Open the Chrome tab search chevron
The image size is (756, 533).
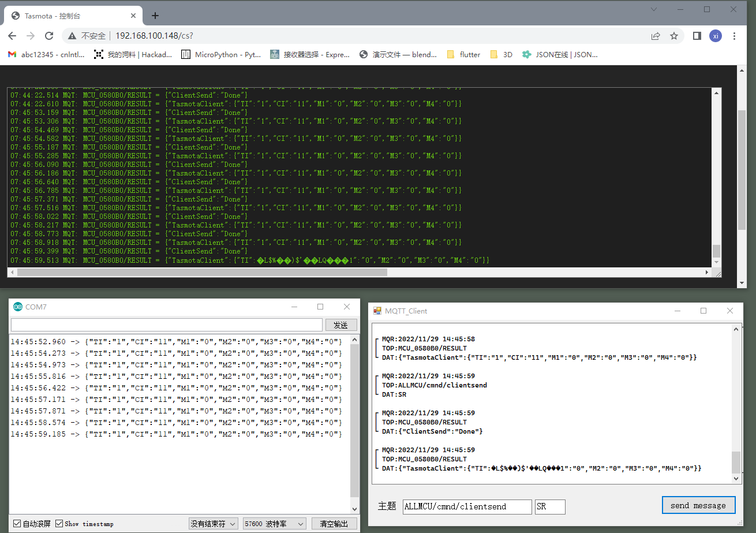click(653, 9)
